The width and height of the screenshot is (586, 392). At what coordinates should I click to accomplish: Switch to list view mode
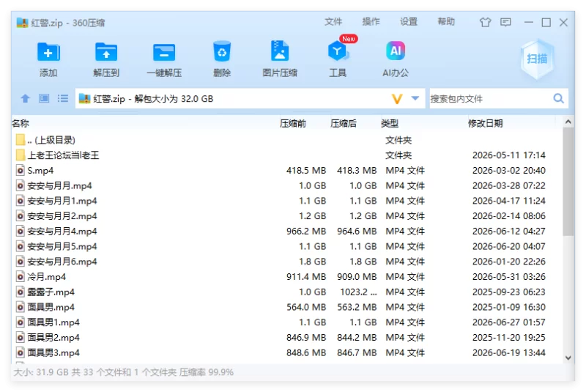[63, 99]
